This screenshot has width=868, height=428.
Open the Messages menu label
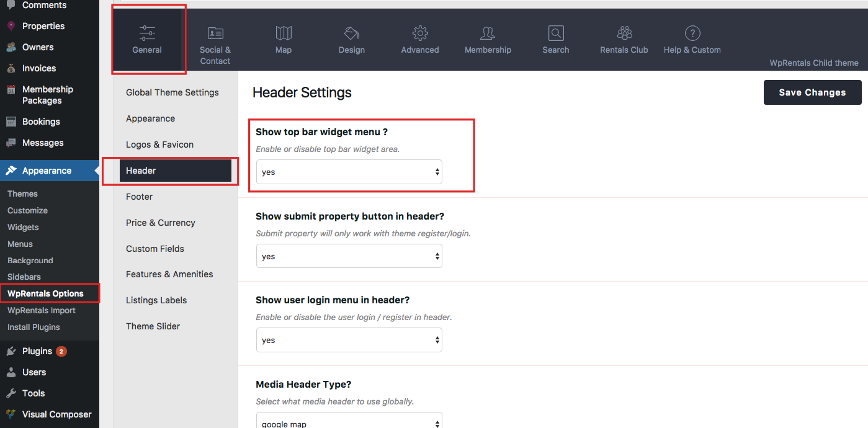(x=43, y=143)
